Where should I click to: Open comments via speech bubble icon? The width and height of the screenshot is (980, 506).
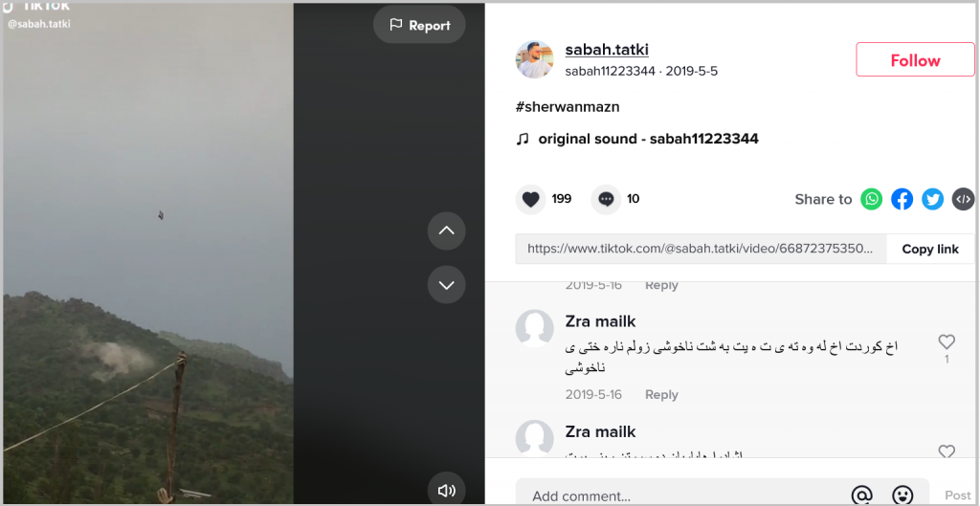606,199
